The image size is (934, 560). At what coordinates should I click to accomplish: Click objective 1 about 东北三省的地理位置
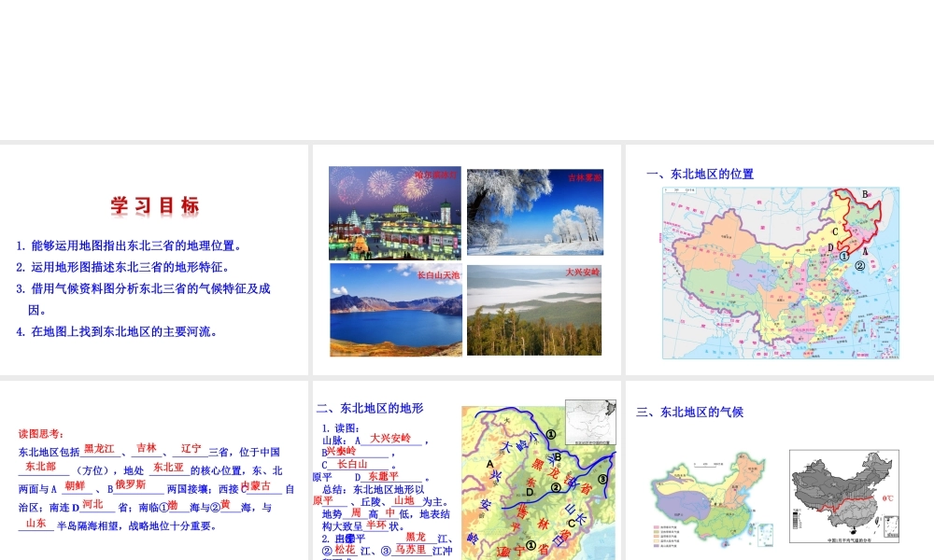(x=129, y=245)
